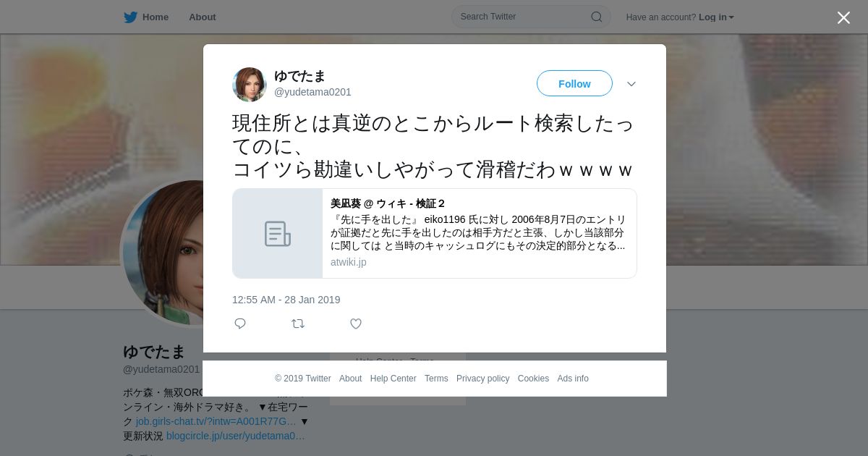Open the footer About link
The width and height of the screenshot is (868, 456).
pos(350,379)
